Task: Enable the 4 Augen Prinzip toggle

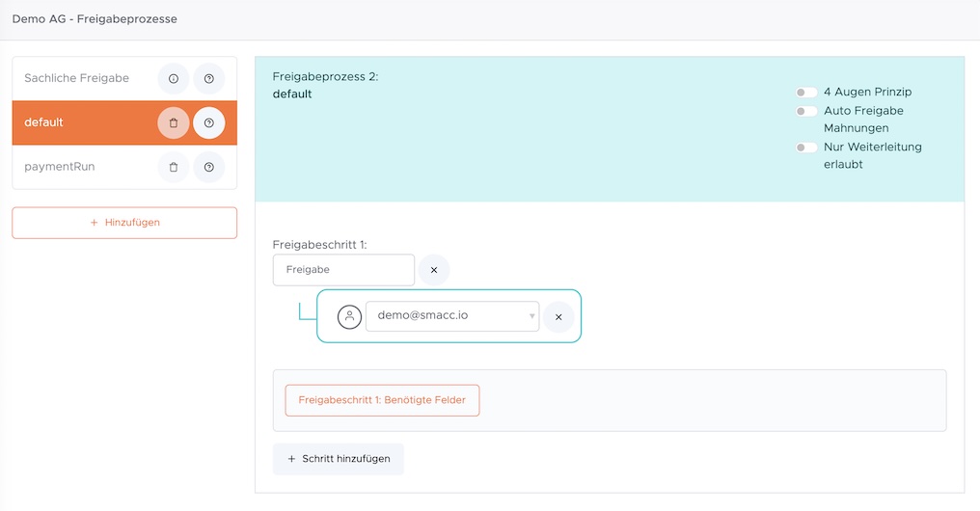Action: [x=805, y=93]
